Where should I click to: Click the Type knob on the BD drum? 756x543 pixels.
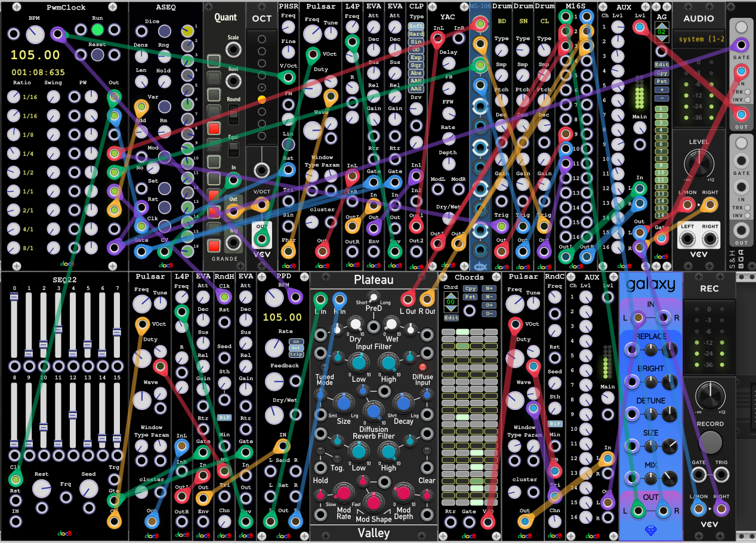click(x=501, y=51)
